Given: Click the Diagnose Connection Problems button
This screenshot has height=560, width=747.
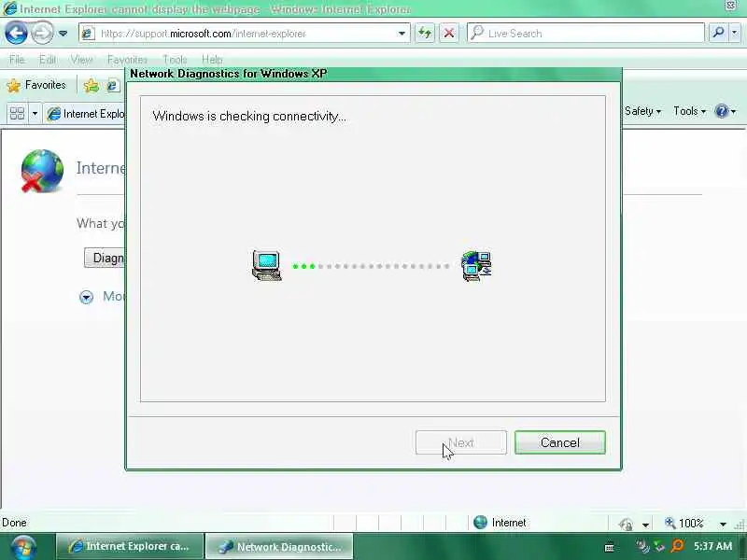Looking at the screenshot, I should 105,258.
